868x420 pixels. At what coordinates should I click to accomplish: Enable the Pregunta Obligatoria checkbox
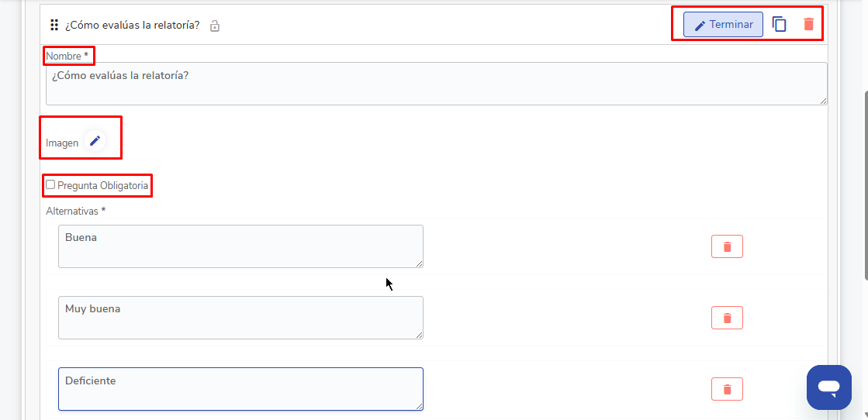coord(50,185)
